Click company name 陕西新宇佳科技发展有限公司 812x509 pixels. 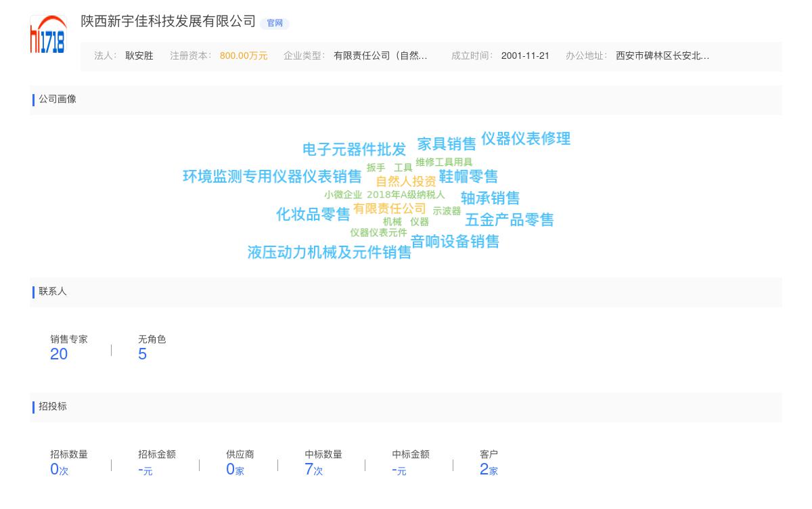(x=168, y=22)
